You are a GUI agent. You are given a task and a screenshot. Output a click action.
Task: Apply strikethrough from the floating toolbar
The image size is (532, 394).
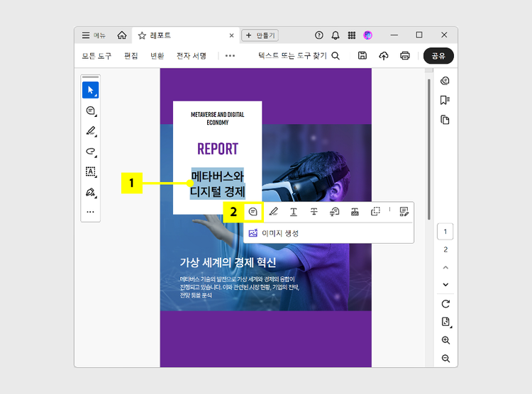pyautogui.click(x=314, y=211)
